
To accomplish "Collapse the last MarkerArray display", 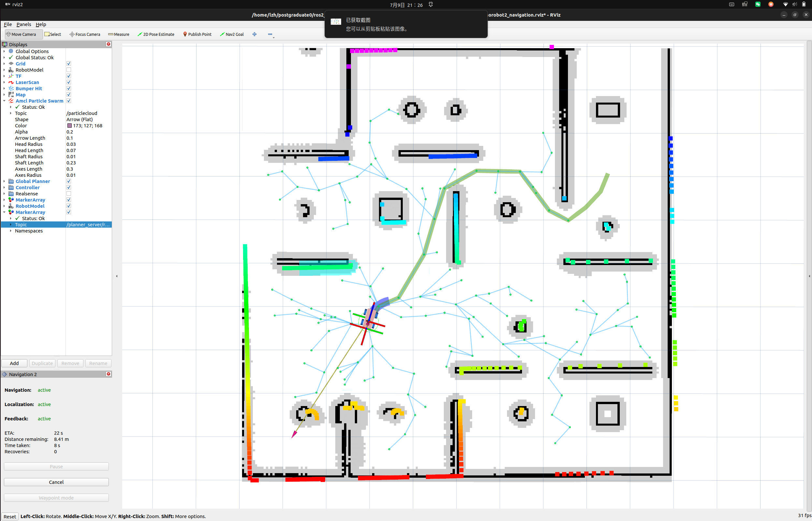I will tap(4, 212).
